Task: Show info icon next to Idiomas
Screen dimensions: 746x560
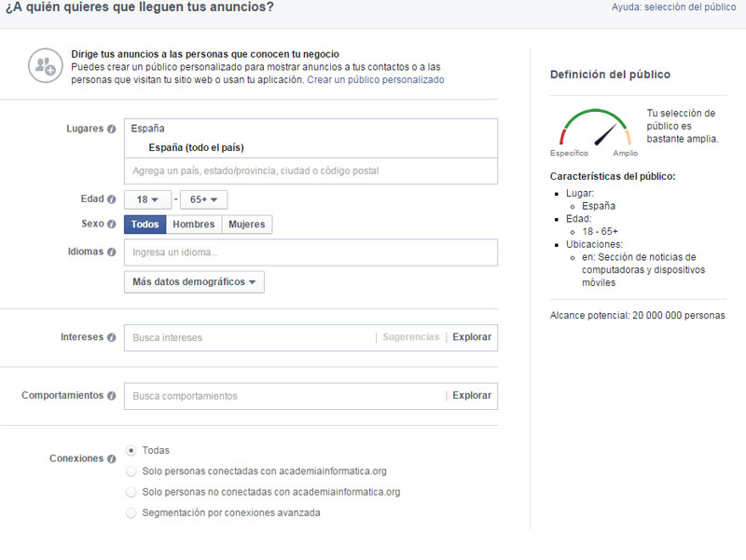Action: (111, 252)
